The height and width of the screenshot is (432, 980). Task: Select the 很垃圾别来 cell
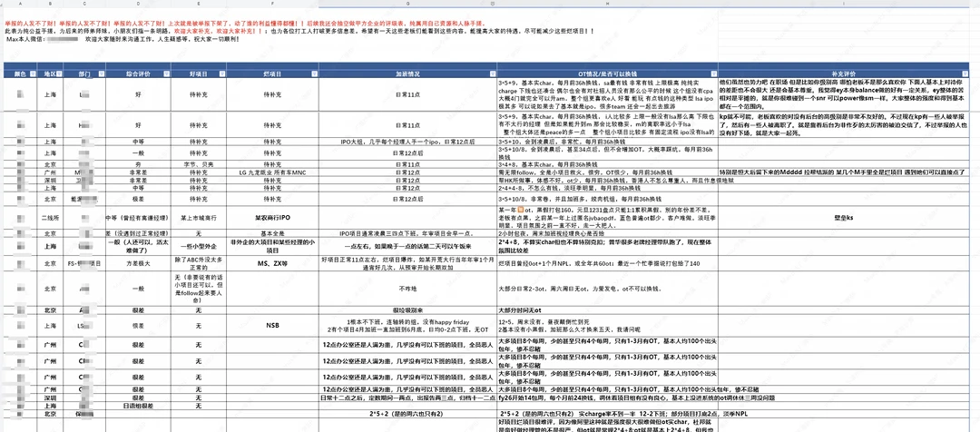point(407,310)
